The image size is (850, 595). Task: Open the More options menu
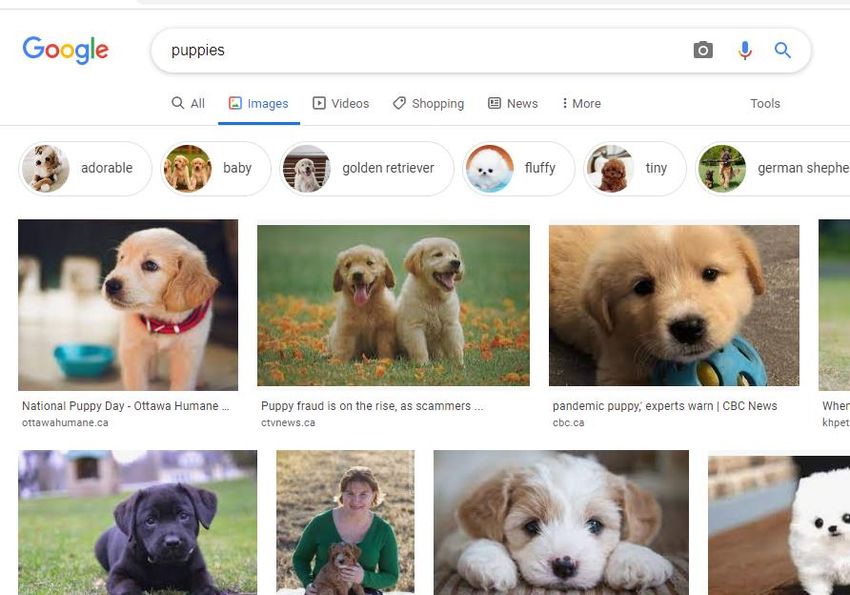[581, 104]
